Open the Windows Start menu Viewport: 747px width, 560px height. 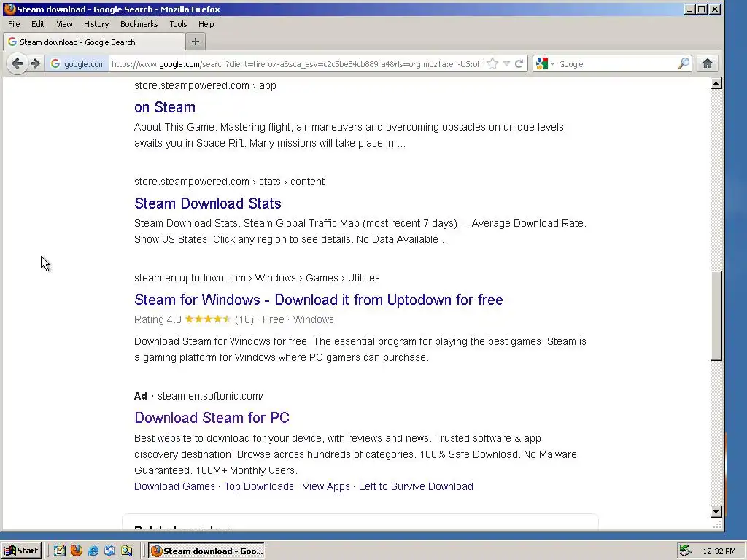point(21,551)
